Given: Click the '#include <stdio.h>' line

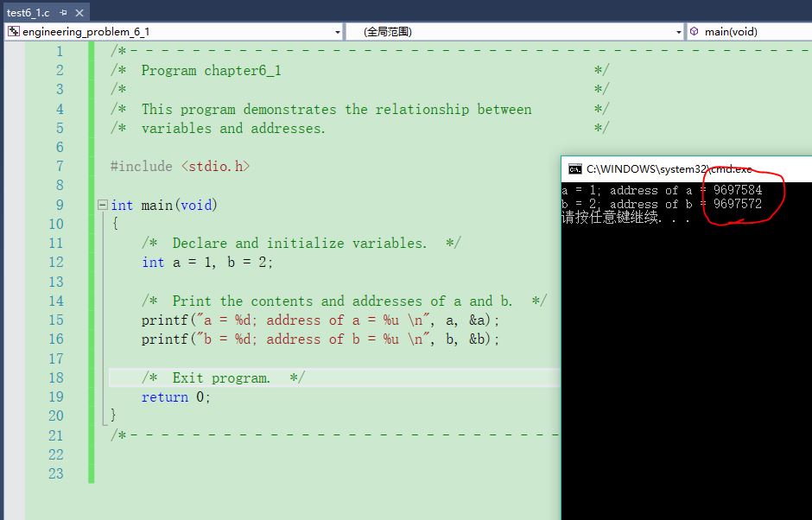Looking at the screenshot, I should pyautogui.click(x=181, y=166).
